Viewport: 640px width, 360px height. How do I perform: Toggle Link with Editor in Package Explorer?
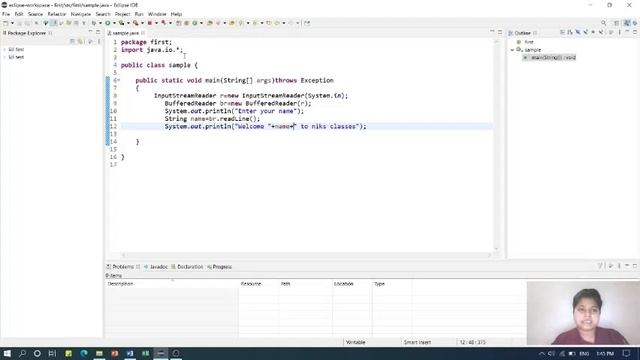80,41
